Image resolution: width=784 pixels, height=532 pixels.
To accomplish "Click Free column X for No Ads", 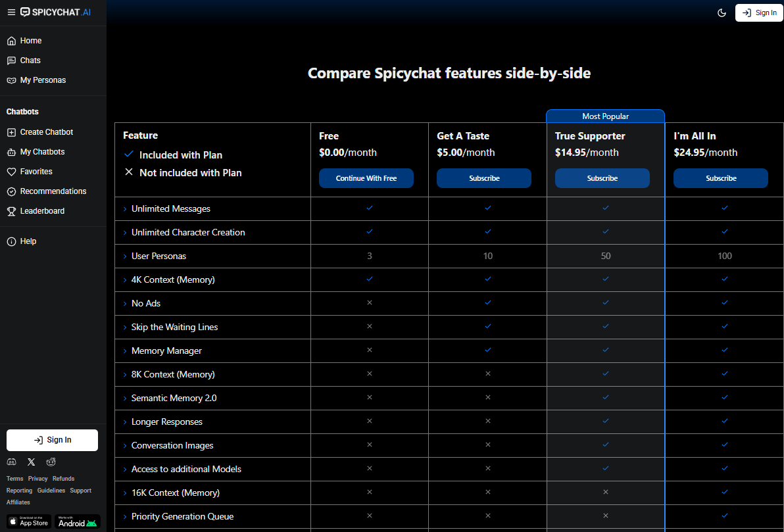I will 370,302.
